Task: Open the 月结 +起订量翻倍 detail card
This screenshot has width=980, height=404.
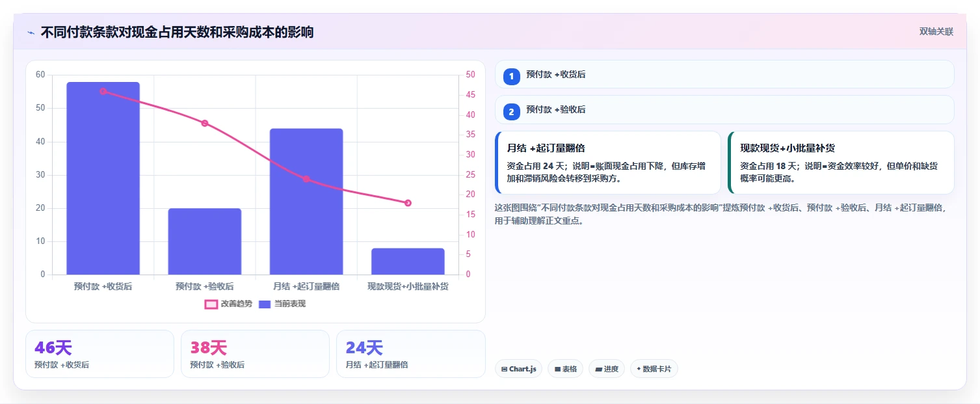Action: pos(608,163)
